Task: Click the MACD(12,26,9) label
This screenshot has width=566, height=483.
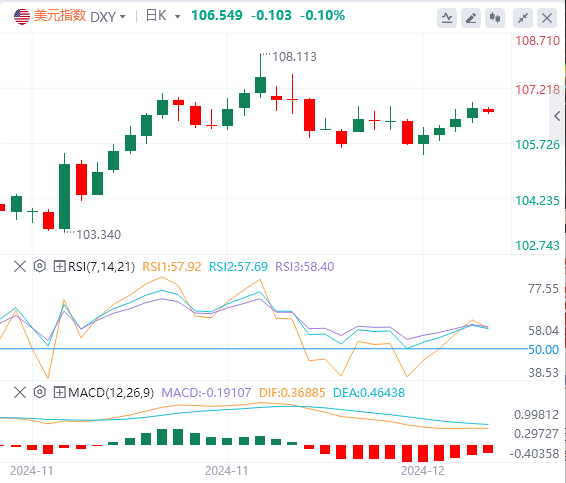Action: pyautogui.click(x=111, y=392)
